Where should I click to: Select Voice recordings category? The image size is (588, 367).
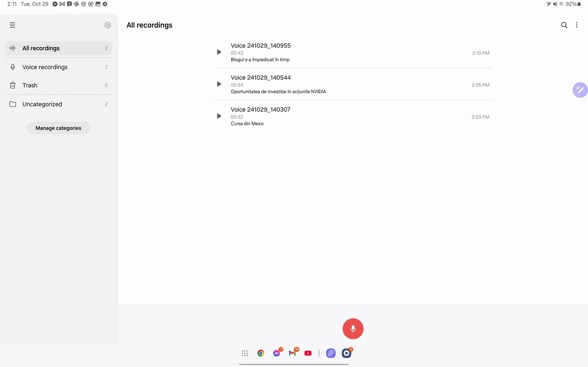(x=58, y=67)
